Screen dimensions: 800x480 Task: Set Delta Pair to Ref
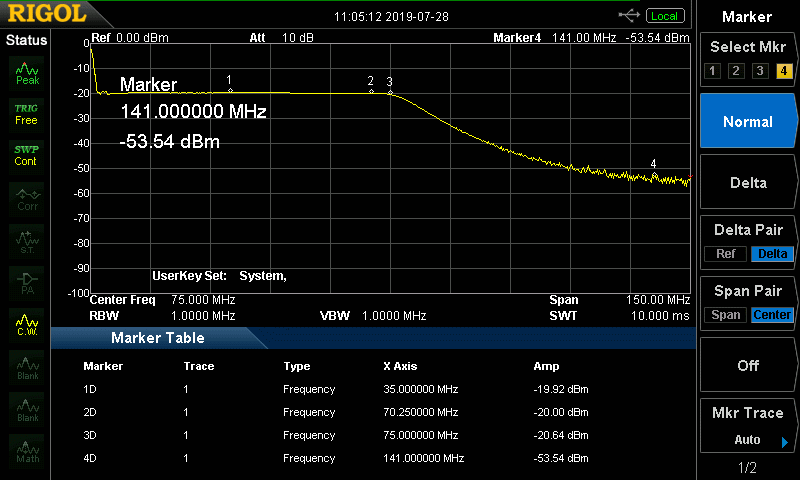click(726, 254)
